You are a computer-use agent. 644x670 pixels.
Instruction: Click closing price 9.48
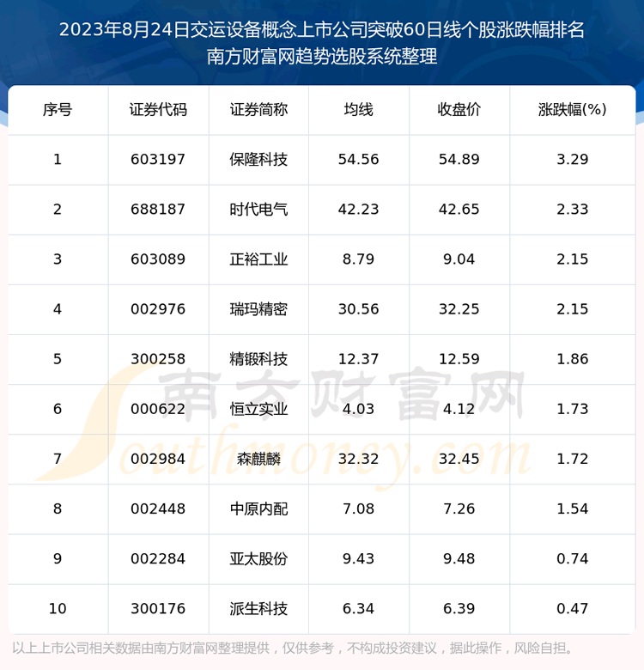click(459, 559)
